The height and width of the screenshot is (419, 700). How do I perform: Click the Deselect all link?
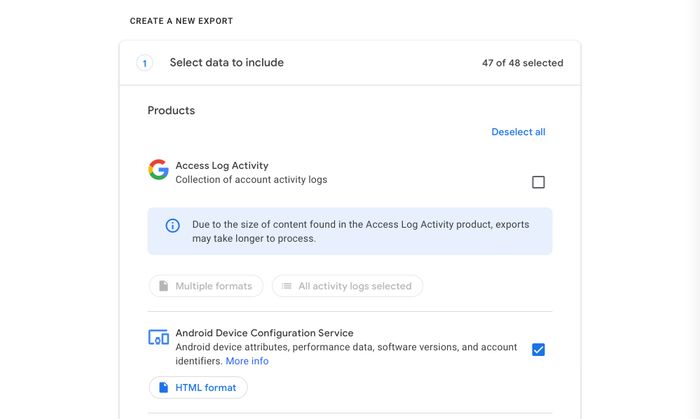click(518, 132)
